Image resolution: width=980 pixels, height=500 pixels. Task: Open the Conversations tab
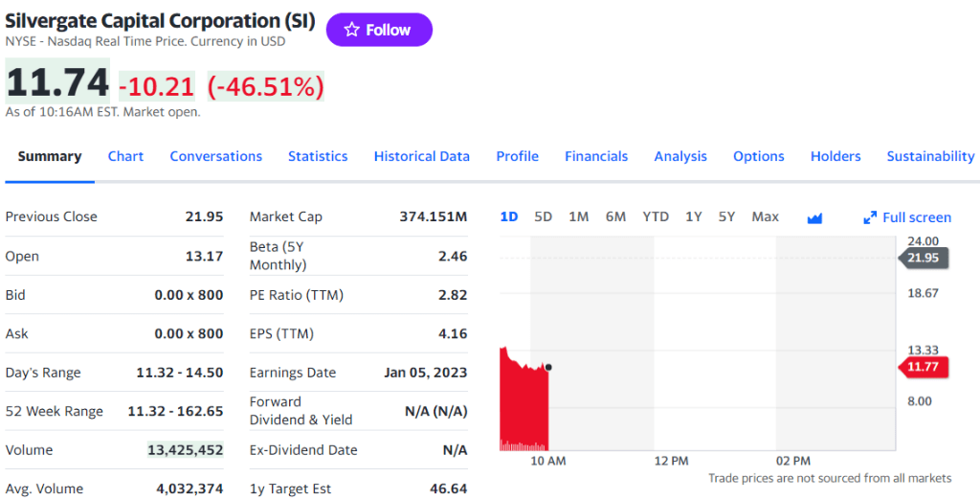(215, 156)
